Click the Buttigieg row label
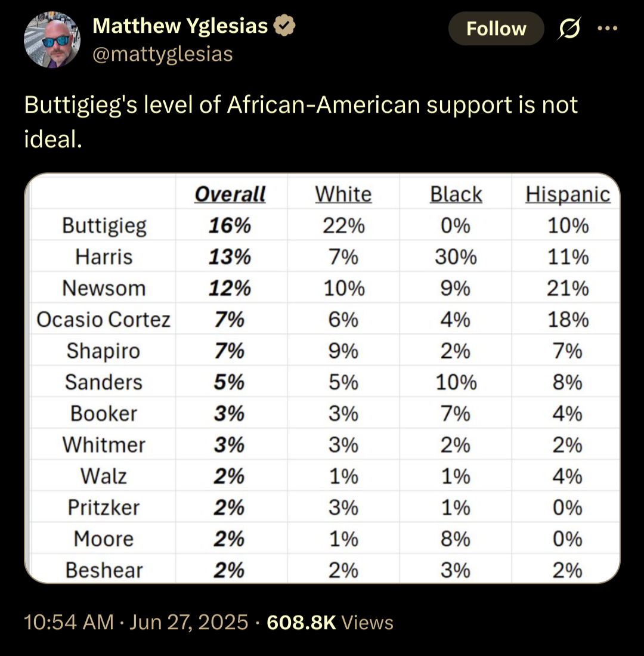Screen dimensions: 644x656 [104, 226]
